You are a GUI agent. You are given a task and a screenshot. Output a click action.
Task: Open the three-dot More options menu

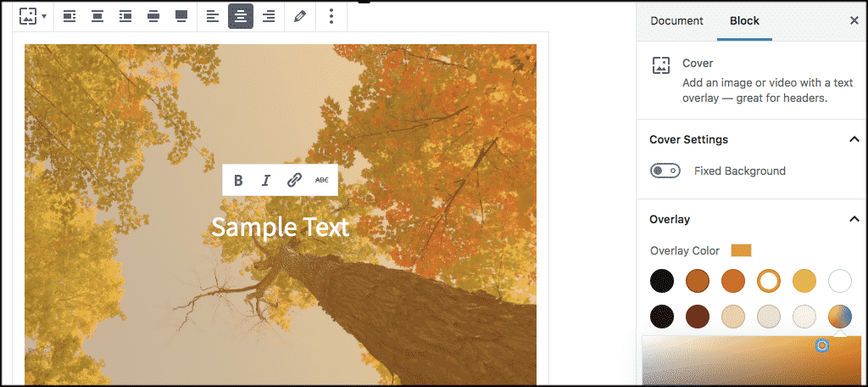[331, 16]
